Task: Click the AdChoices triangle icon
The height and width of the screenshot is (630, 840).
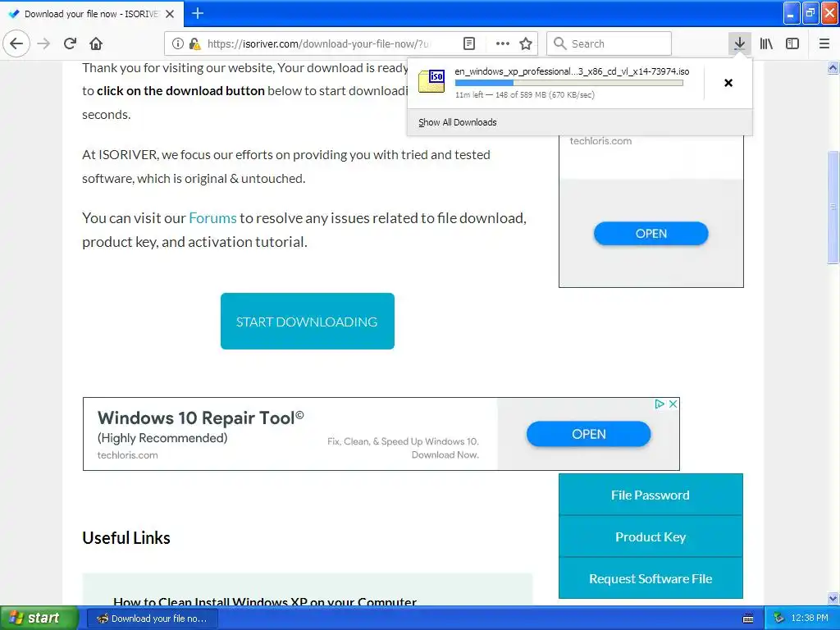Action: (660, 404)
